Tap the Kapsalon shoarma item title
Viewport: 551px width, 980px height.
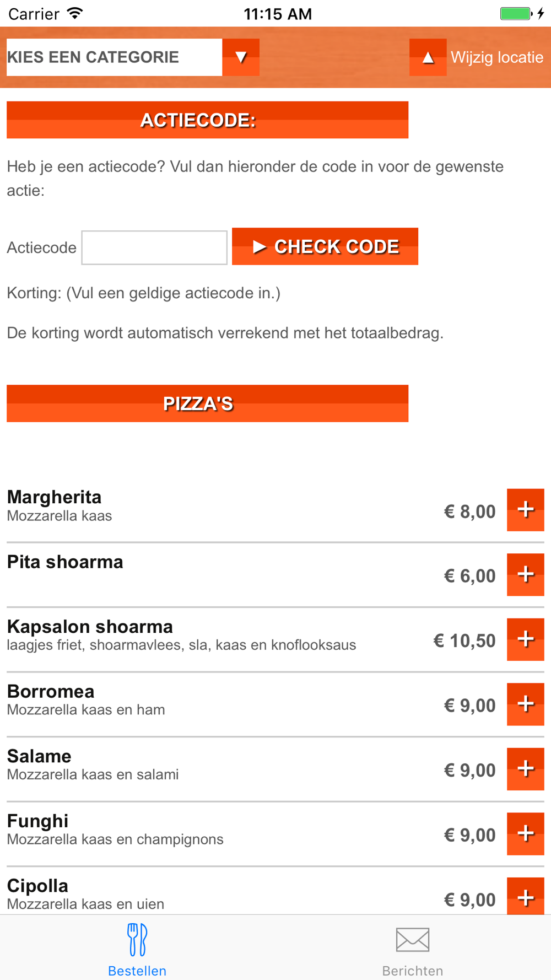90,627
